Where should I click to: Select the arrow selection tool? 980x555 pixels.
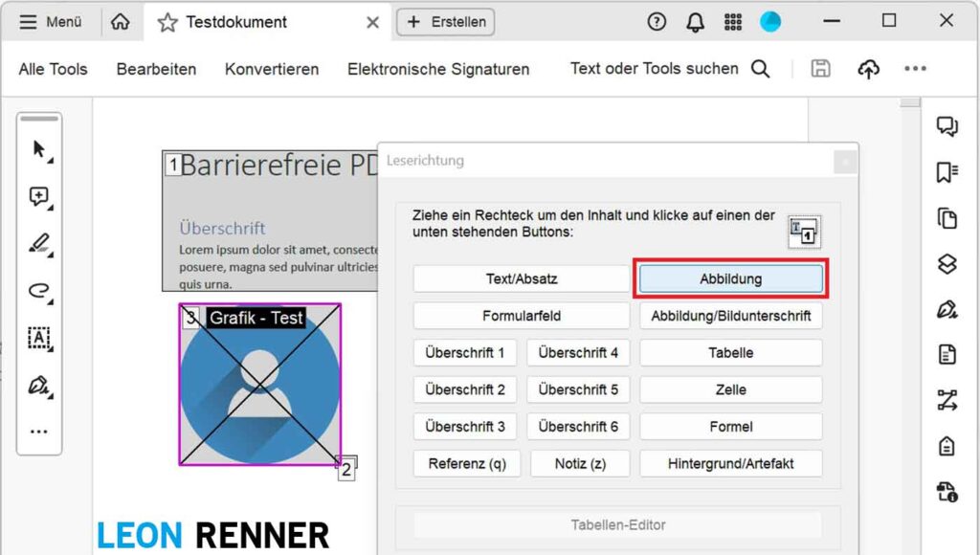(39, 149)
